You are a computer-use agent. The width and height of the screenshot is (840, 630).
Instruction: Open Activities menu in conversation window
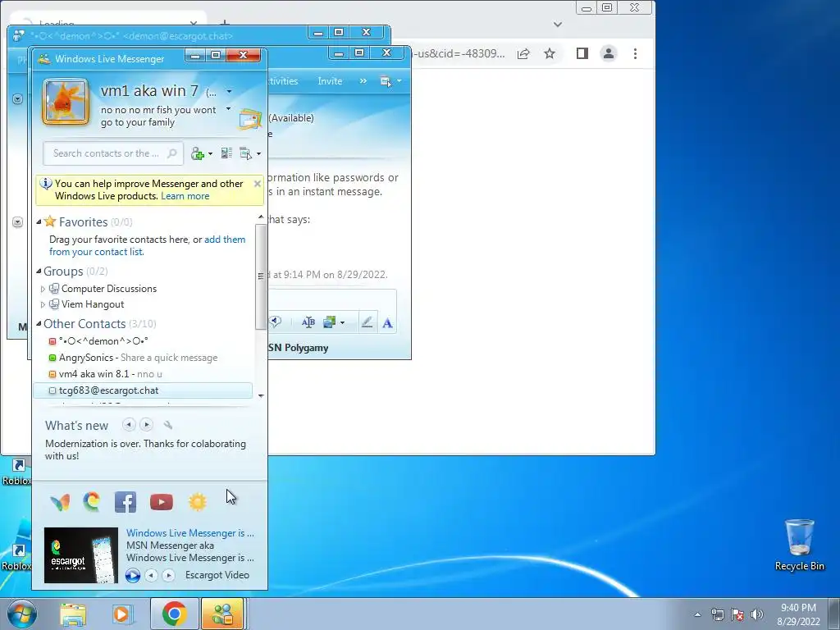pos(283,81)
